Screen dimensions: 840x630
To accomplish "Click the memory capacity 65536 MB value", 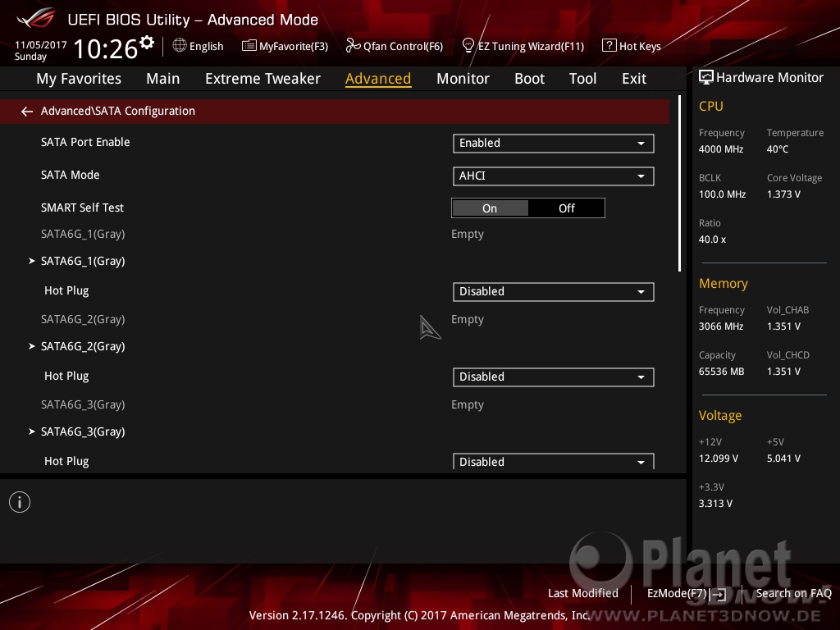I will pyautogui.click(x=721, y=372).
